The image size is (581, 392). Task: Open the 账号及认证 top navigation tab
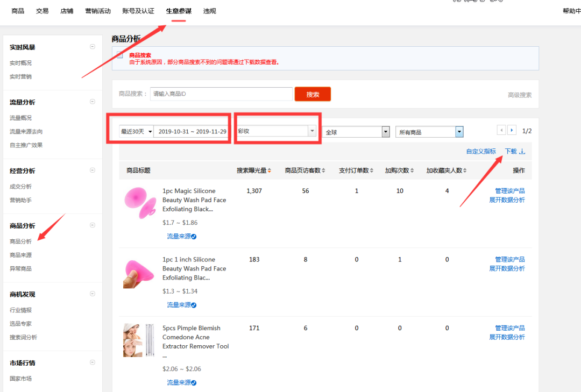tap(138, 11)
